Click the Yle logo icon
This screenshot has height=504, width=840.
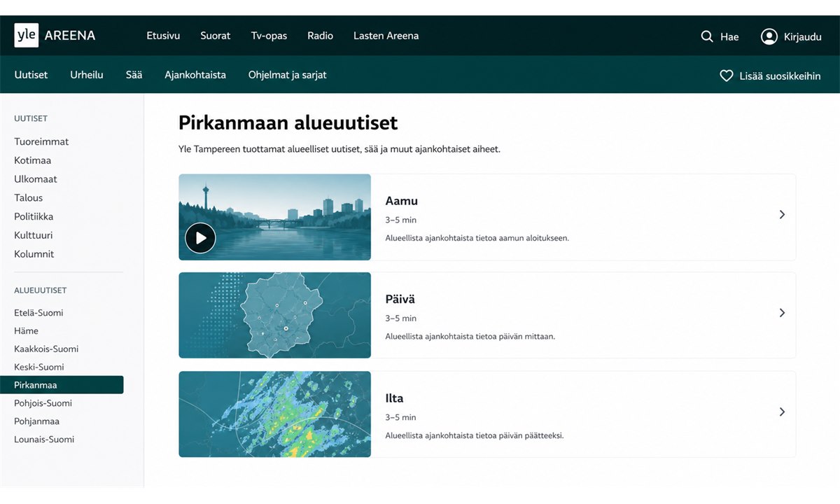27,36
